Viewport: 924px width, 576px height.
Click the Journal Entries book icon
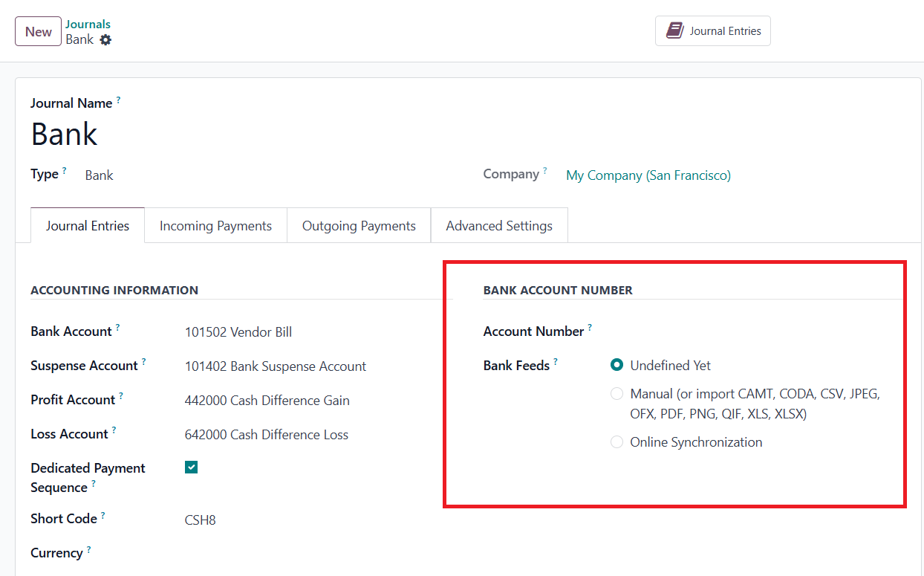click(x=674, y=30)
